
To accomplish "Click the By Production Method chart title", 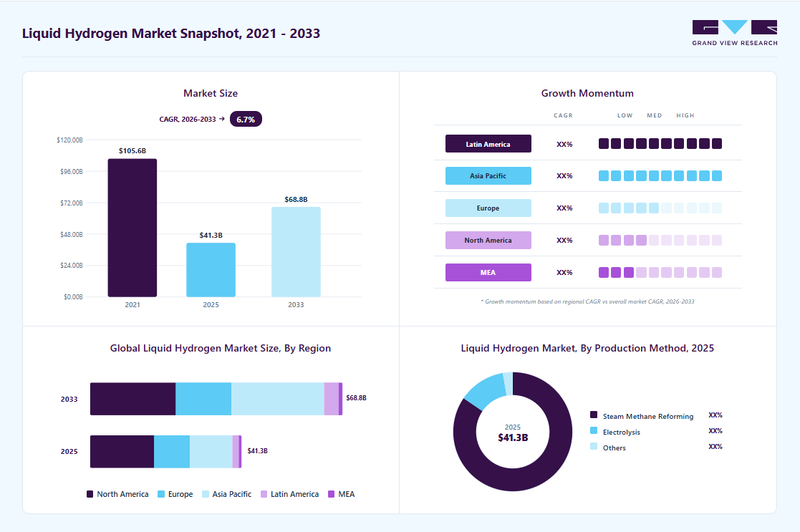I will (x=587, y=349).
